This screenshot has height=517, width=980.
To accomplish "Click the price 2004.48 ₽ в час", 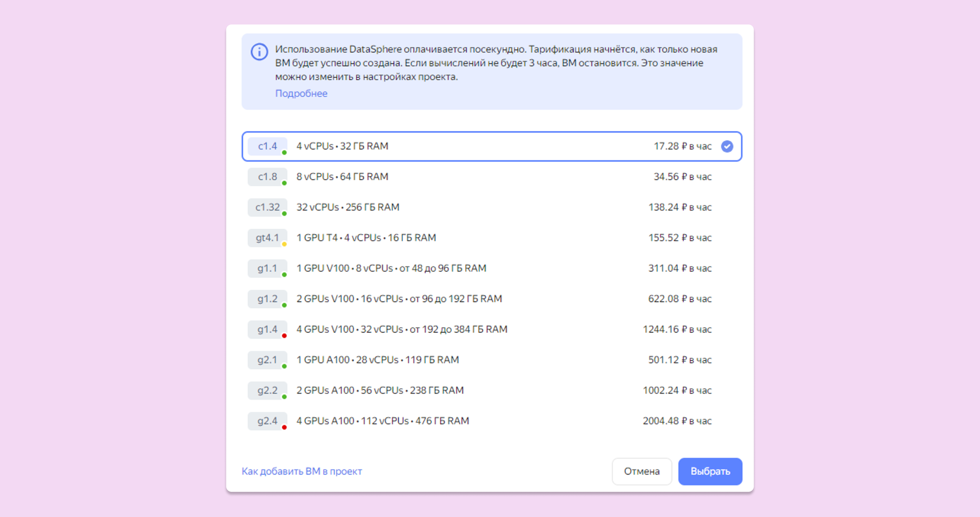I will click(x=677, y=421).
